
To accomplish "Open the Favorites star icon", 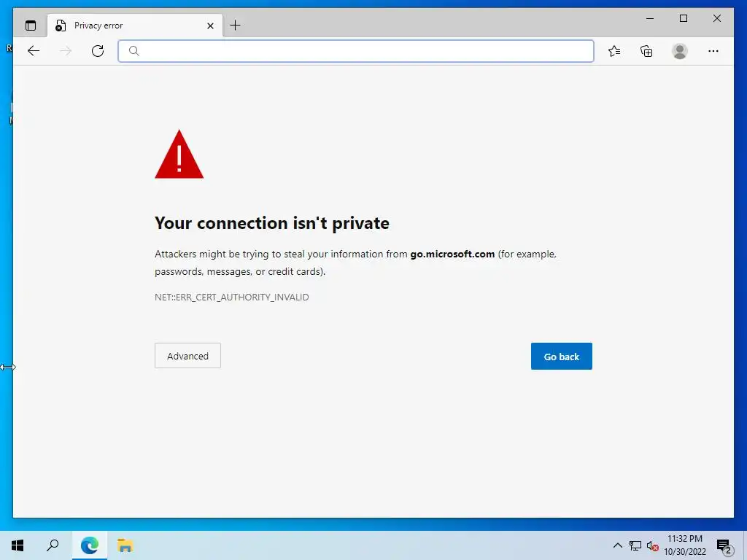I will 614,51.
